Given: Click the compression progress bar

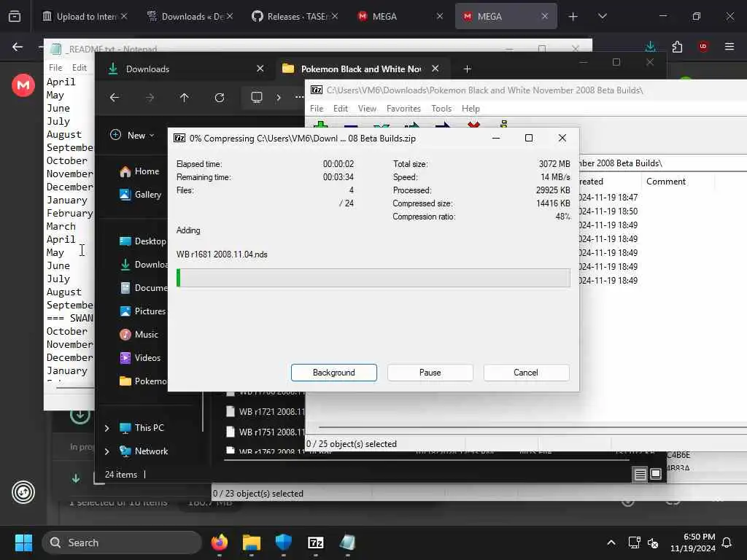Looking at the screenshot, I should click(373, 278).
